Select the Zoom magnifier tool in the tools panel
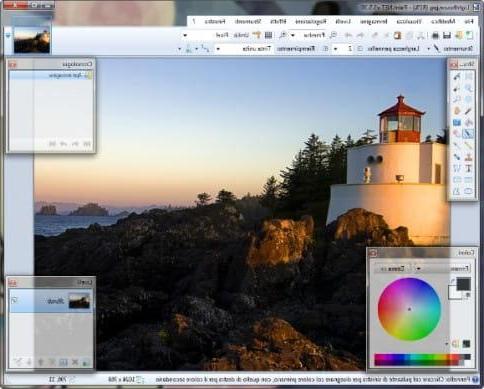The image size is (484, 389). (457, 99)
